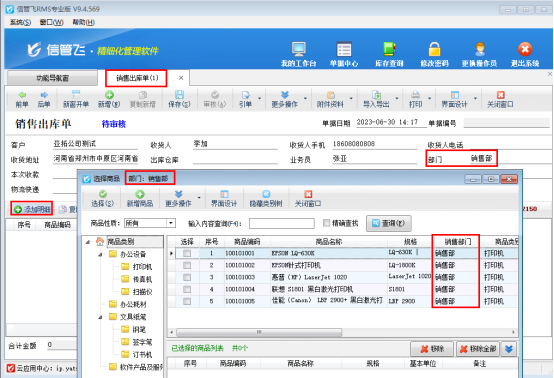Click 保存 save toolbar icon

tap(179, 95)
